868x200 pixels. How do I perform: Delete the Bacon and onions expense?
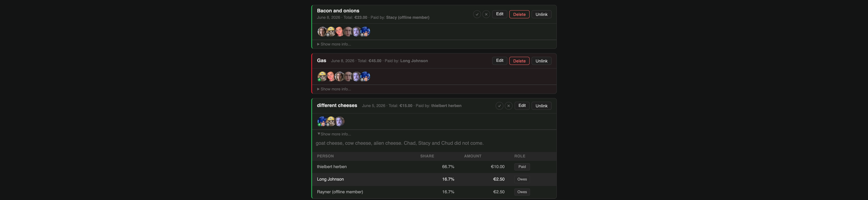click(x=519, y=14)
